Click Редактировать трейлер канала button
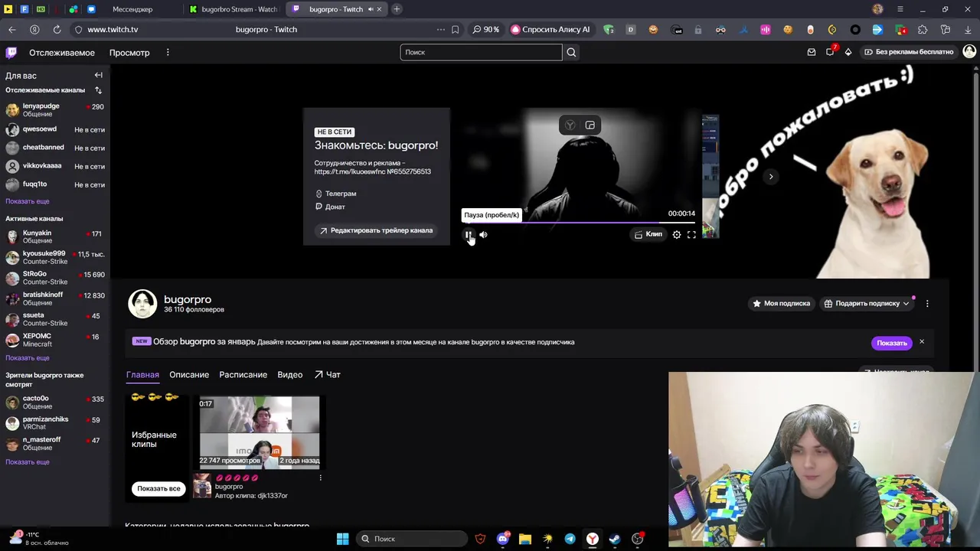This screenshot has height=551, width=980. [376, 230]
